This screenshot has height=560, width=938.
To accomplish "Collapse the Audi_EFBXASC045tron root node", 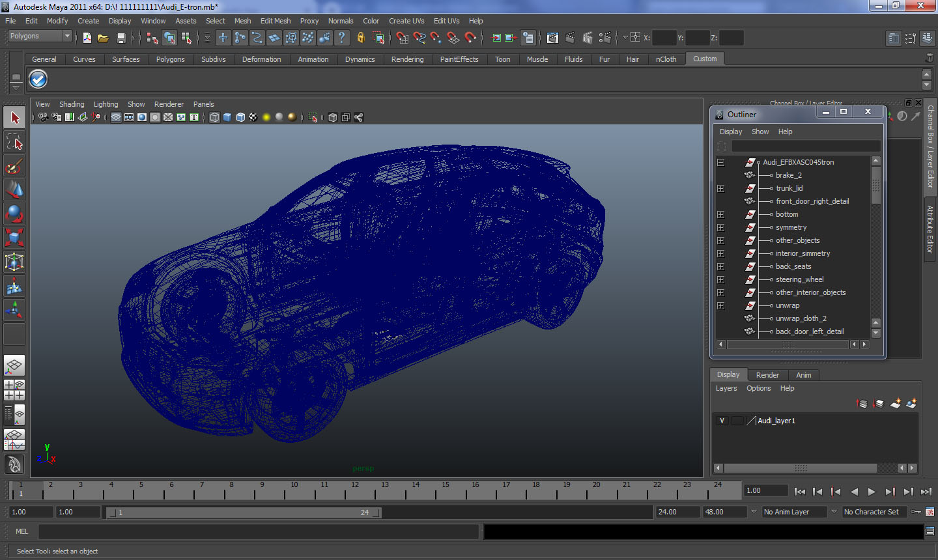I will coord(720,162).
